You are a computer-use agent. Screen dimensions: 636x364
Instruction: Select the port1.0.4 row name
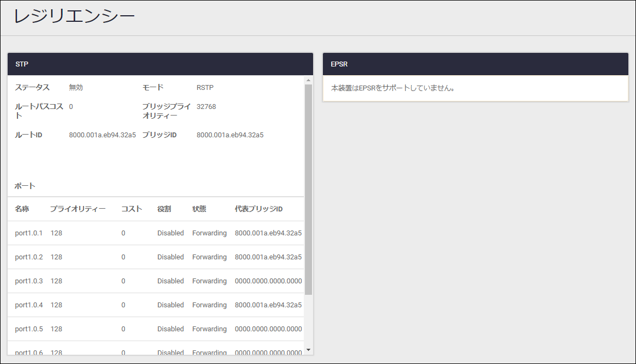(28, 305)
